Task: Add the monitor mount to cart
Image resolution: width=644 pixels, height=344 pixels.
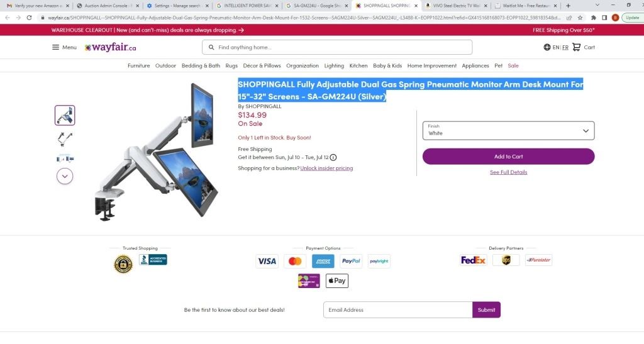Action: coord(508,157)
